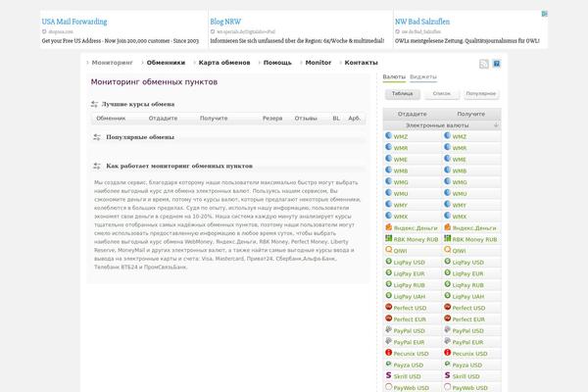The width and height of the screenshot is (588, 392).
Task: Click PayWeb USD icon in Получите column
Action: click(x=448, y=387)
